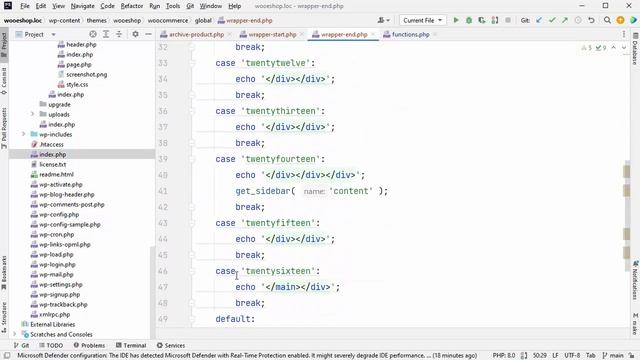
Task: Open the Services tool window
Action: (171, 345)
